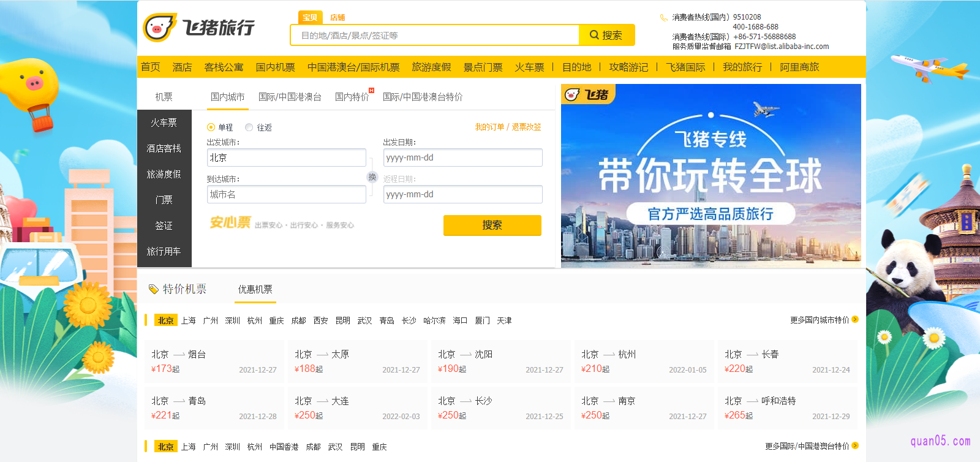
Task: Open the 国内特价 tab
Action: [x=352, y=97]
